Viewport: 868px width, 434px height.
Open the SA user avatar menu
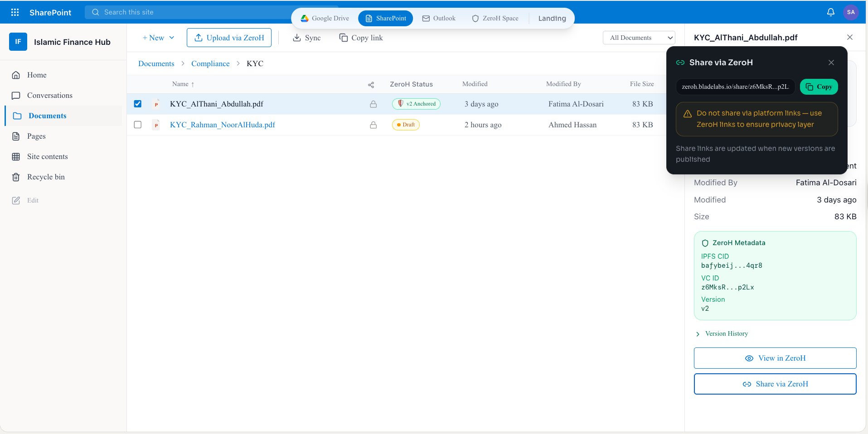851,12
